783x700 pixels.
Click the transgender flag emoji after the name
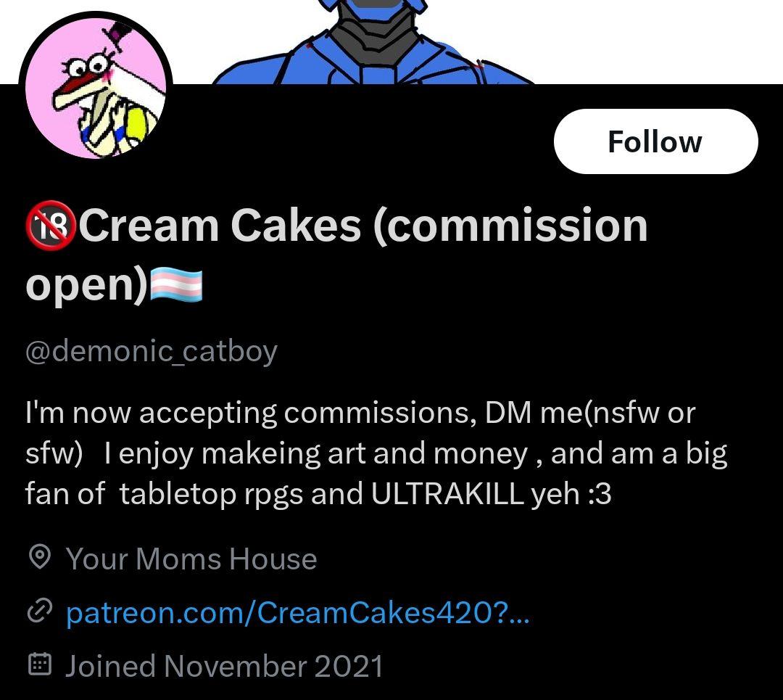pyautogui.click(x=176, y=285)
